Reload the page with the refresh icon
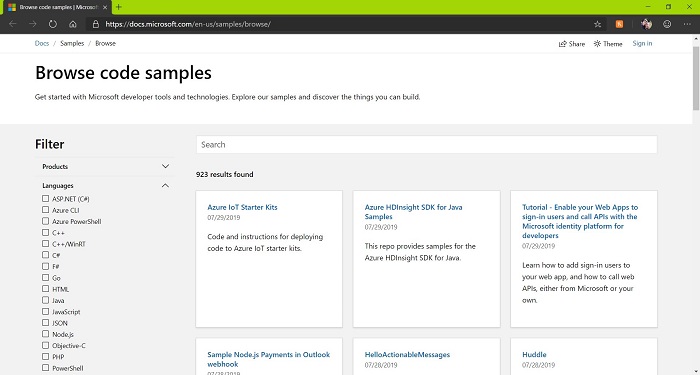 (53, 24)
